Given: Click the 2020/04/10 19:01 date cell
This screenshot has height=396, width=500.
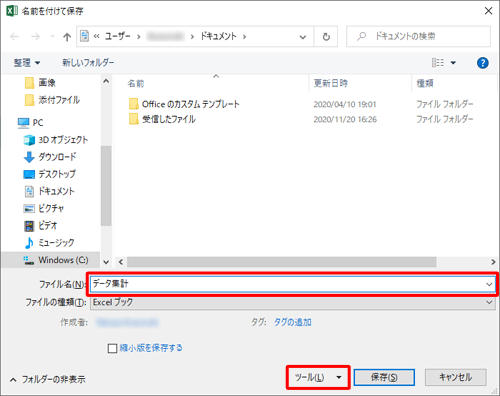Looking at the screenshot, I should (345, 104).
